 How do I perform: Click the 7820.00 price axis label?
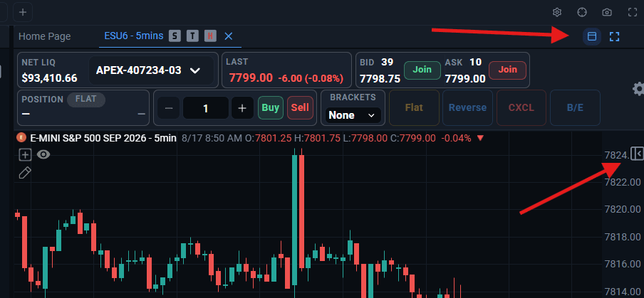click(623, 210)
